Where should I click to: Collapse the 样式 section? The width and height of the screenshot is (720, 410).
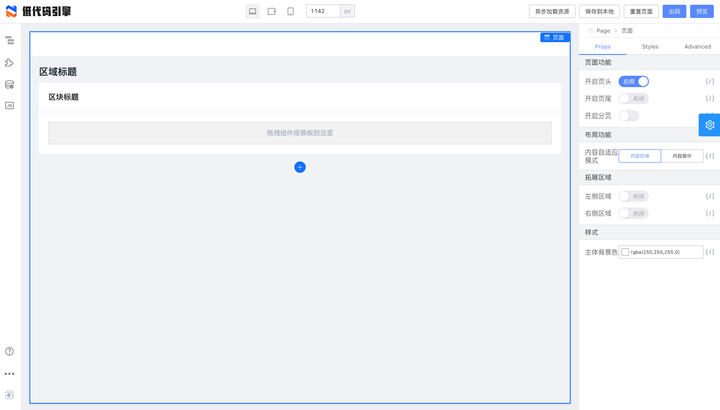click(649, 232)
